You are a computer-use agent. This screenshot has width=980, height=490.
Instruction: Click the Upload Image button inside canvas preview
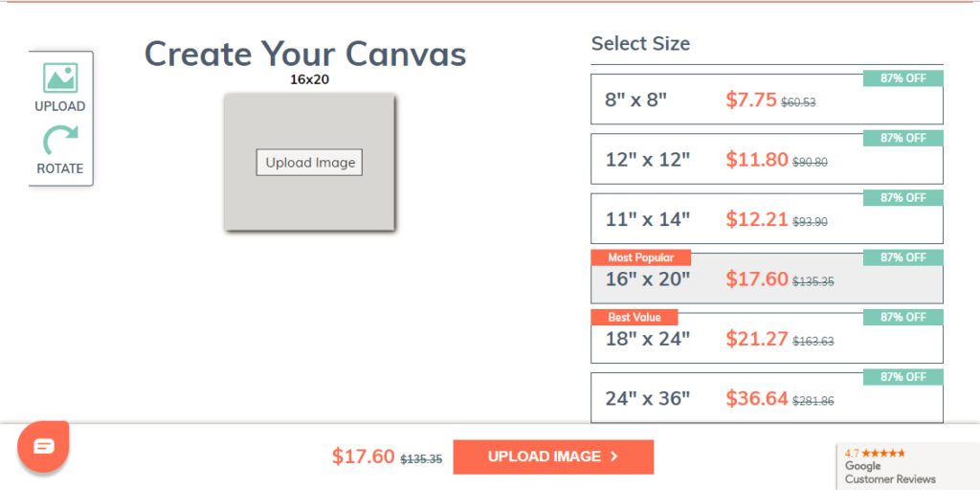[309, 163]
